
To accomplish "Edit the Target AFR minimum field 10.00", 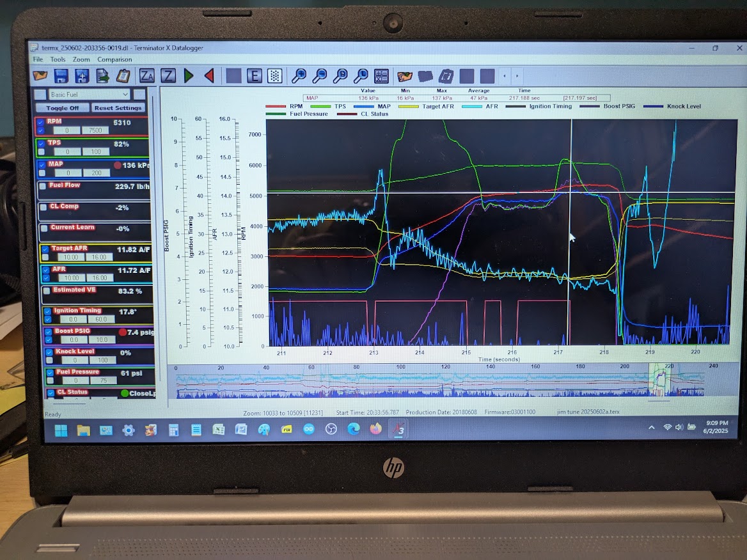I will 71,257.
